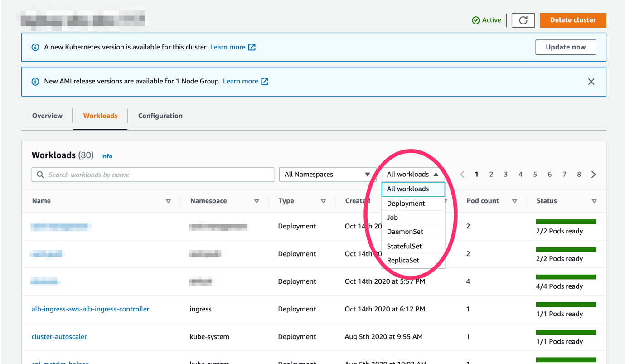Open alb-ingress-aws-alb-ingress-controller workload link
The width and height of the screenshot is (625, 364).
click(90, 309)
